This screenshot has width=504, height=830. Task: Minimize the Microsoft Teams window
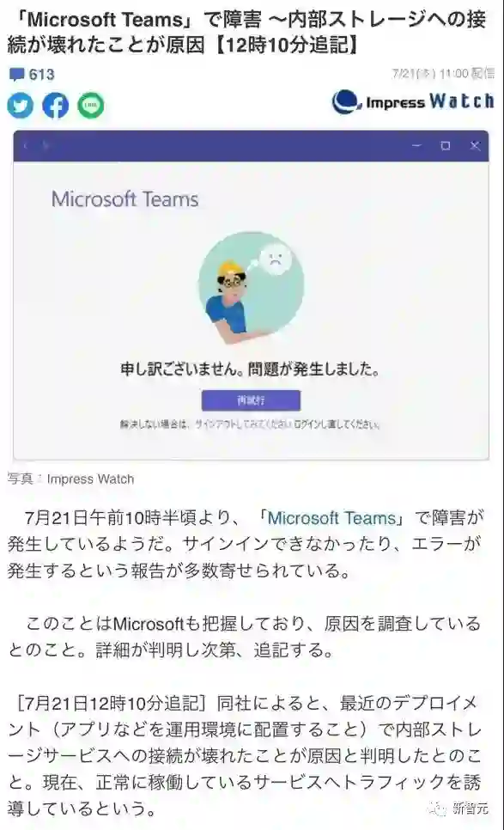[416, 145]
